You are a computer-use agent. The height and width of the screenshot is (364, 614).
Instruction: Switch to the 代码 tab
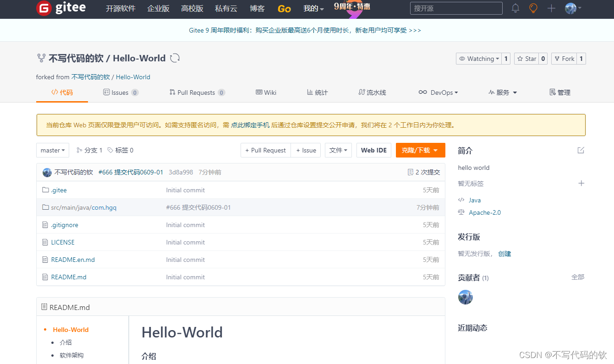(x=62, y=92)
